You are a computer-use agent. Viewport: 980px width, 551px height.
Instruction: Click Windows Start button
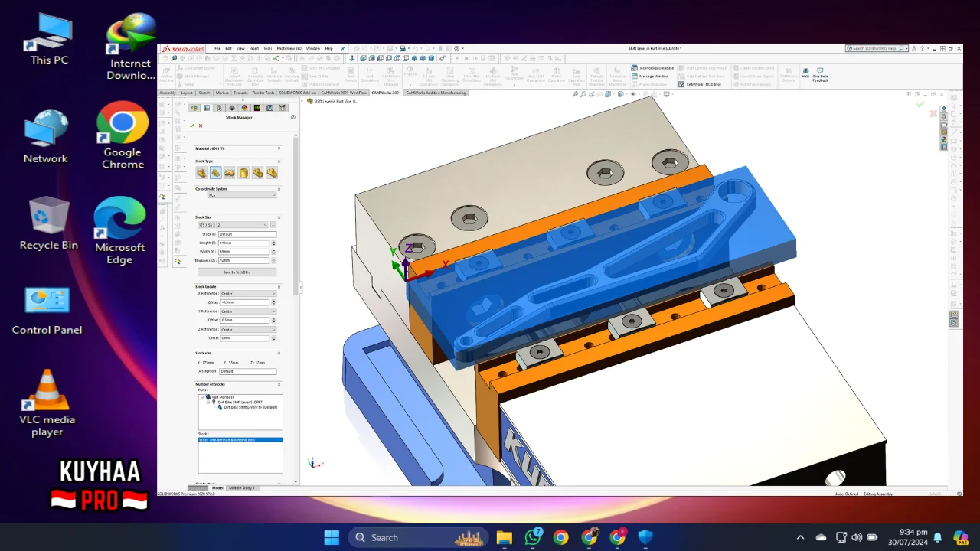[x=332, y=537]
